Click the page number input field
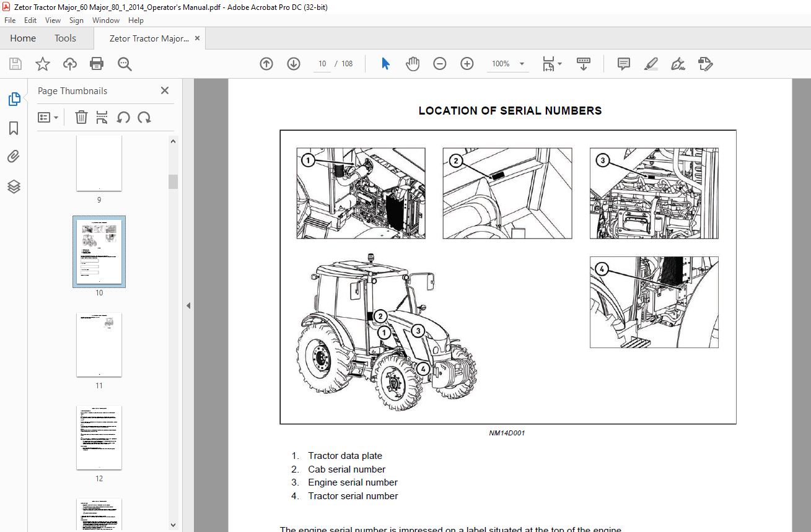 pos(322,64)
